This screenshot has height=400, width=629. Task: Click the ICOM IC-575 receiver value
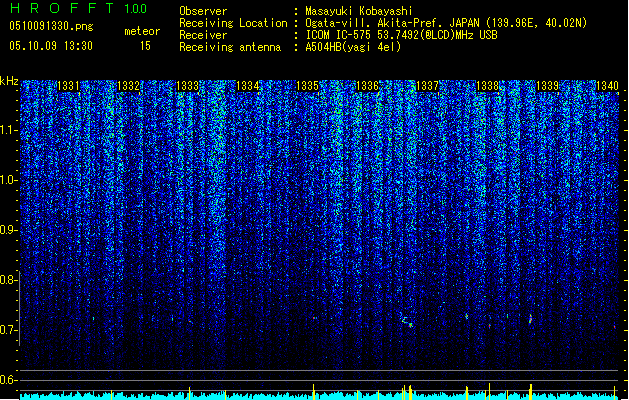(401, 35)
